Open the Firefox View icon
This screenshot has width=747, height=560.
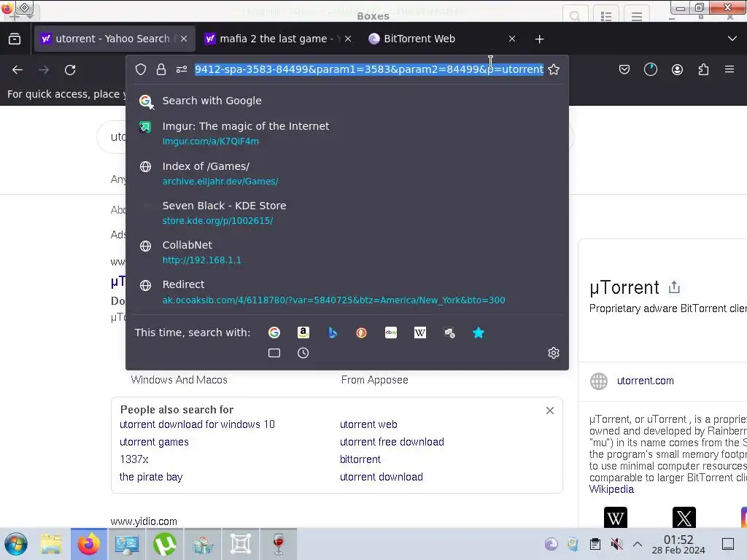click(15, 39)
